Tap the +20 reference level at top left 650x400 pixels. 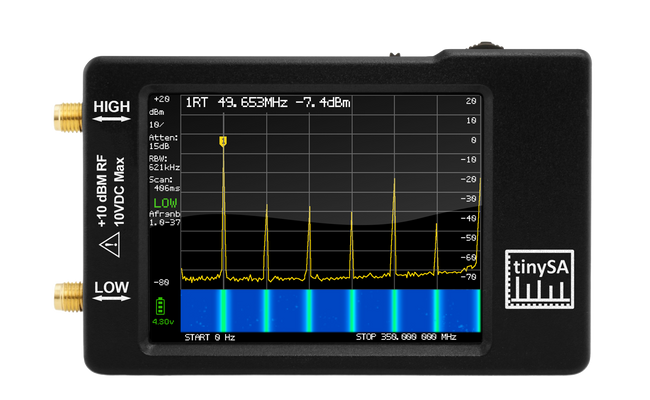(x=160, y=100)
